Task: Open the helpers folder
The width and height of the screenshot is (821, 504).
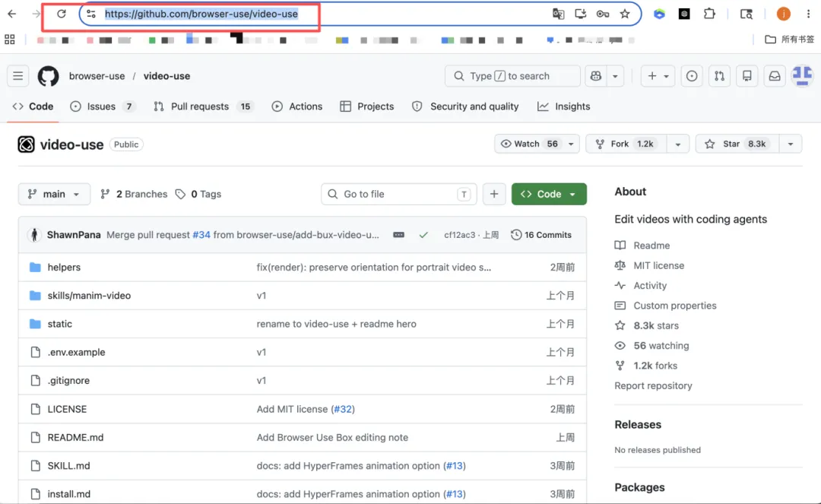Action: pos(64,268)
